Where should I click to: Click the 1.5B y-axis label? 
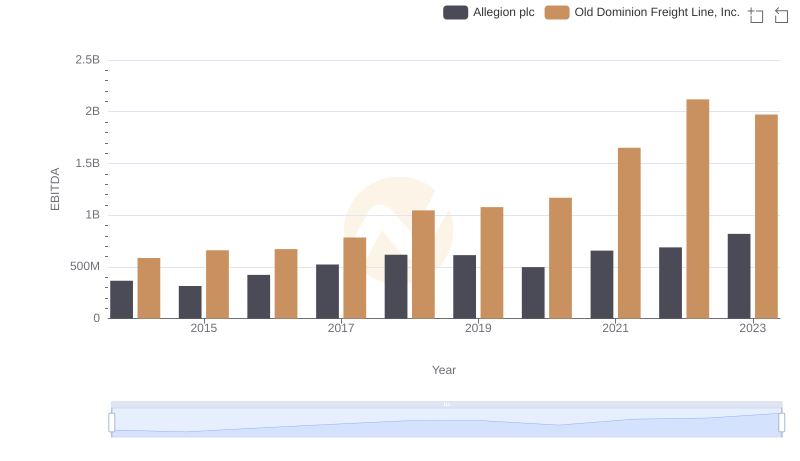click(x=88, y=163)
